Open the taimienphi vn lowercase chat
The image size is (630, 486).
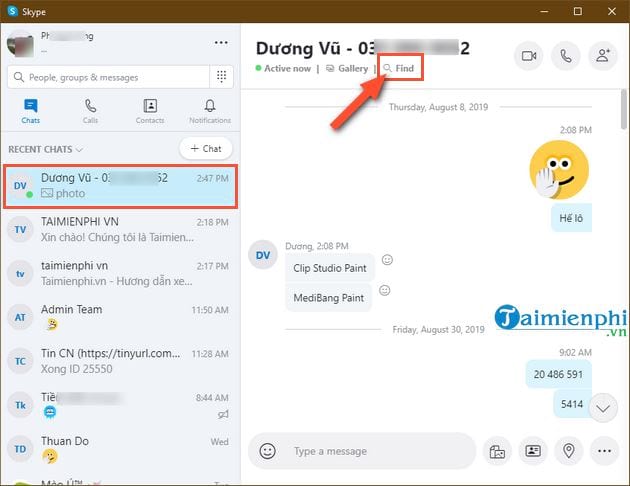point(120,274)
